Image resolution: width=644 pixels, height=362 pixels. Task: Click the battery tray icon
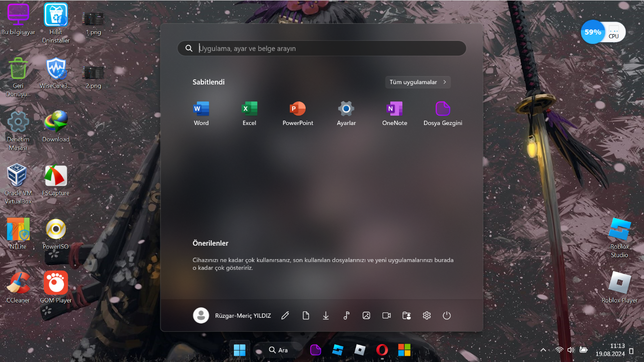click(x=583, y=350)
